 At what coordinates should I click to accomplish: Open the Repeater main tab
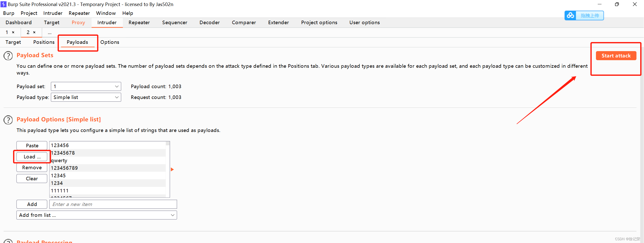[139, 22]
